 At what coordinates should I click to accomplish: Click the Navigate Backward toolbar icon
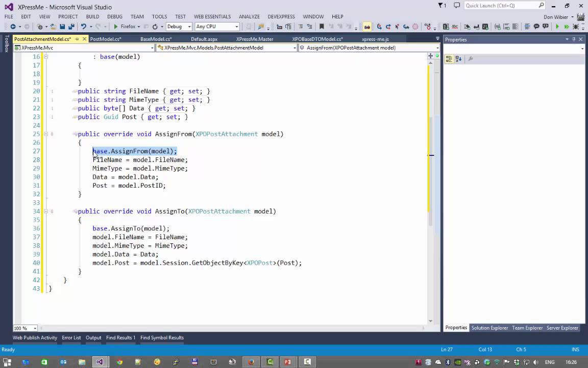13,27
